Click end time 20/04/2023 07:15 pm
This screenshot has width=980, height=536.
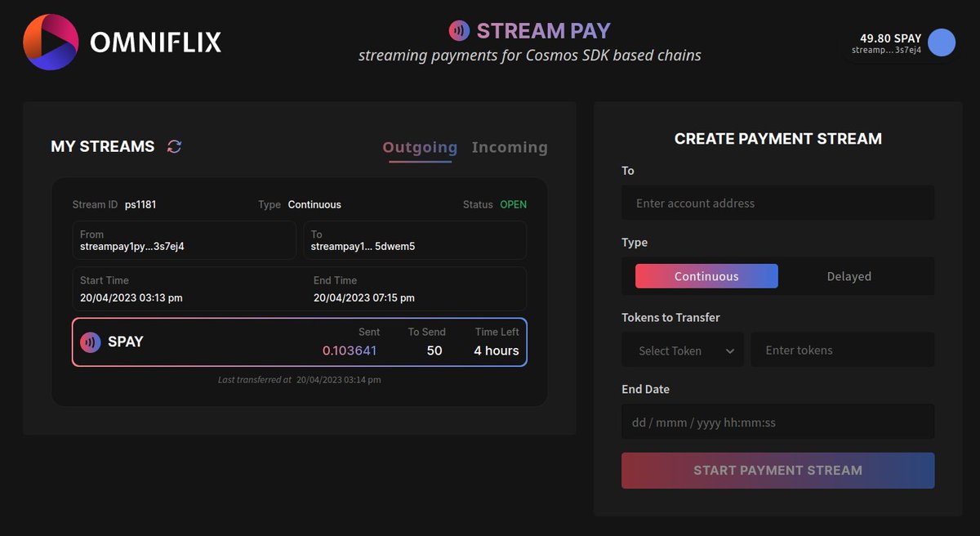pyautogui.click(x=364, y=297)
